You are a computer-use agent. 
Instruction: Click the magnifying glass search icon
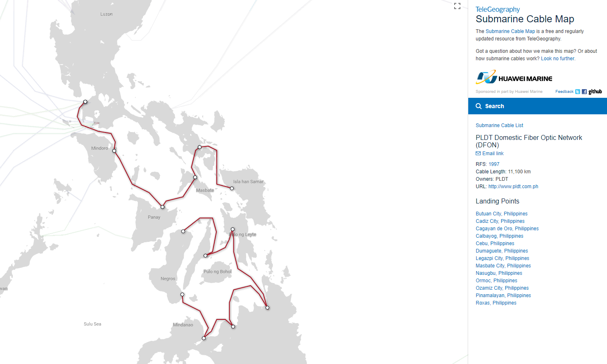click(x=479, y=106)
